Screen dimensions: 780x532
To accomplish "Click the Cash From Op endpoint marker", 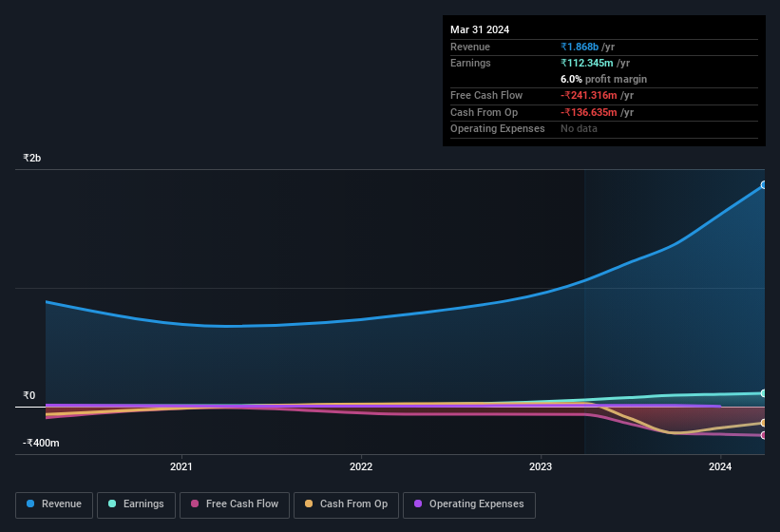I will tap(764, 423).
